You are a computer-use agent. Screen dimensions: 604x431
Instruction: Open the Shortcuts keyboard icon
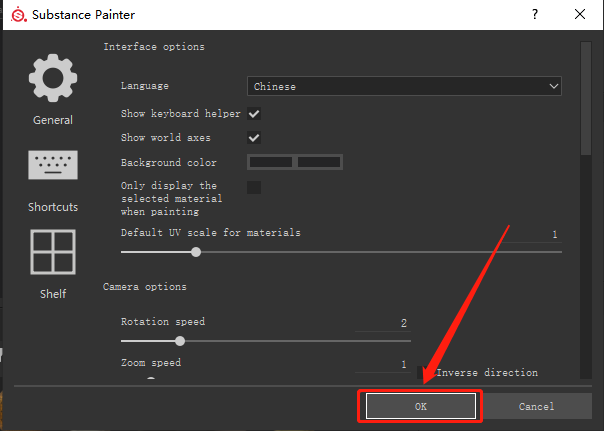(x=53, y=165)
